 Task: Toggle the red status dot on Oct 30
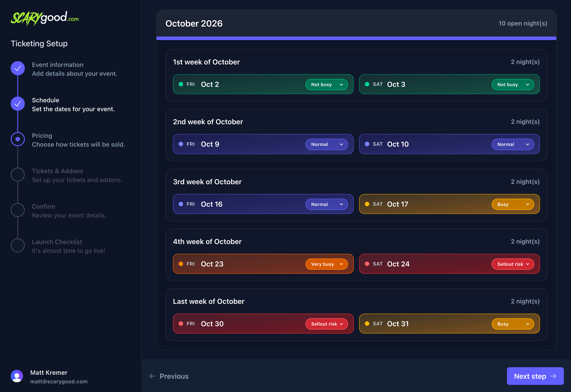click(181, 324)
